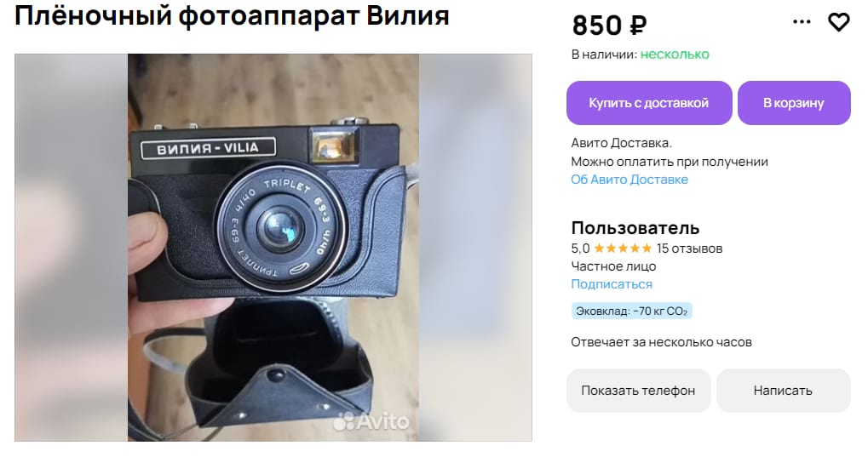Subscribe to seller via Подписаться link
868x457 pixels.
(612, 284)
